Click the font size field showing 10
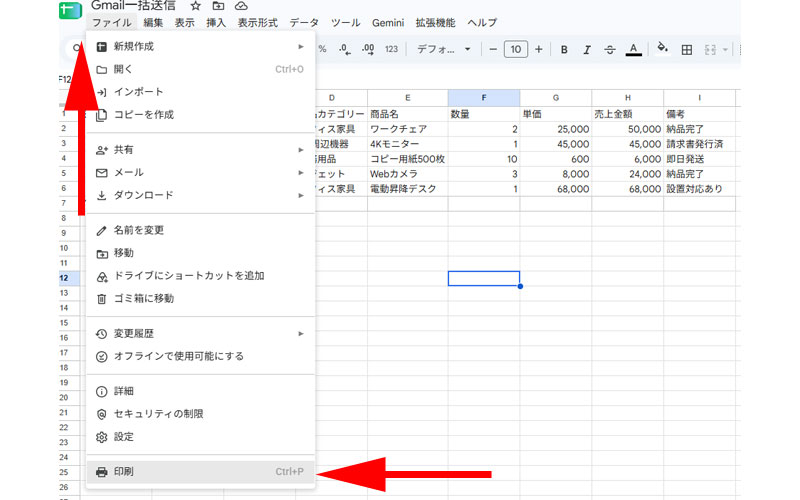The image size is (800, 500). [x=516, y=49]
